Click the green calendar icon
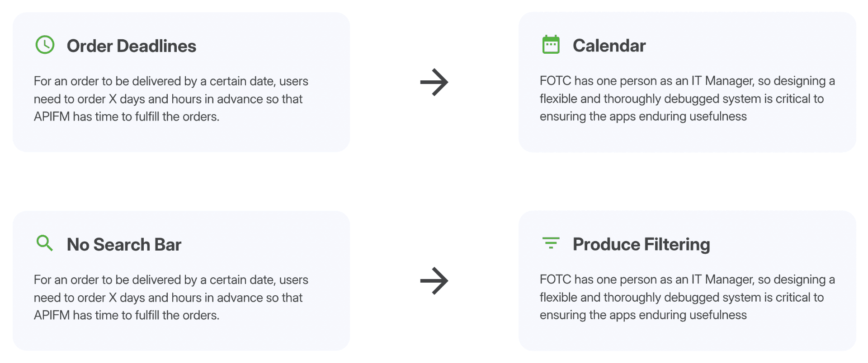Viewport: 868px width, 363px height. coord(551,45)
